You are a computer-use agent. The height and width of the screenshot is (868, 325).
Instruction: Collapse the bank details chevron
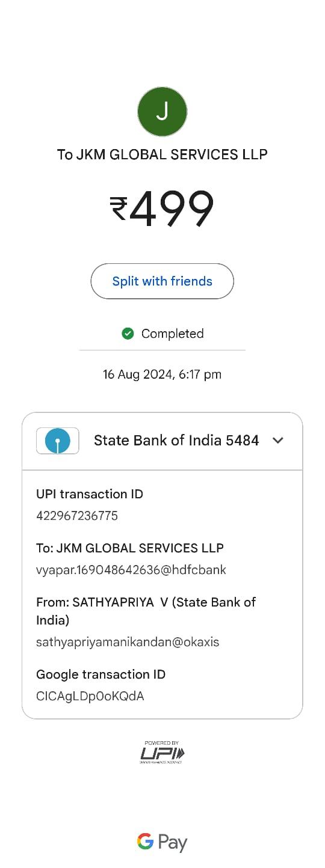coord(277,441)
